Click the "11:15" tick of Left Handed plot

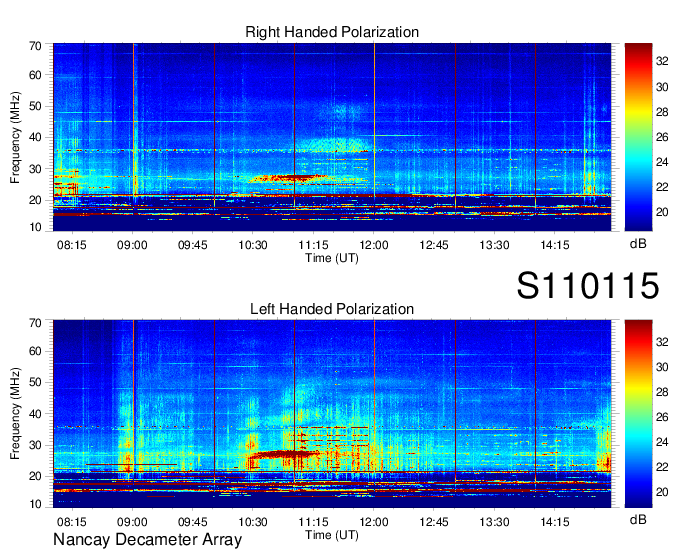coord(313,522)
